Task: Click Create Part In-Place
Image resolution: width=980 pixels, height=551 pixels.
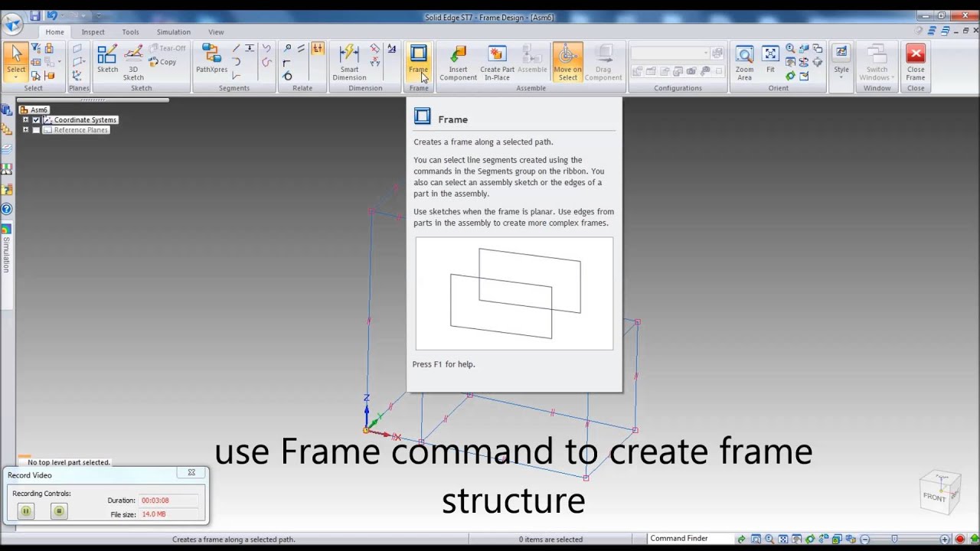Action: [497, 62]
